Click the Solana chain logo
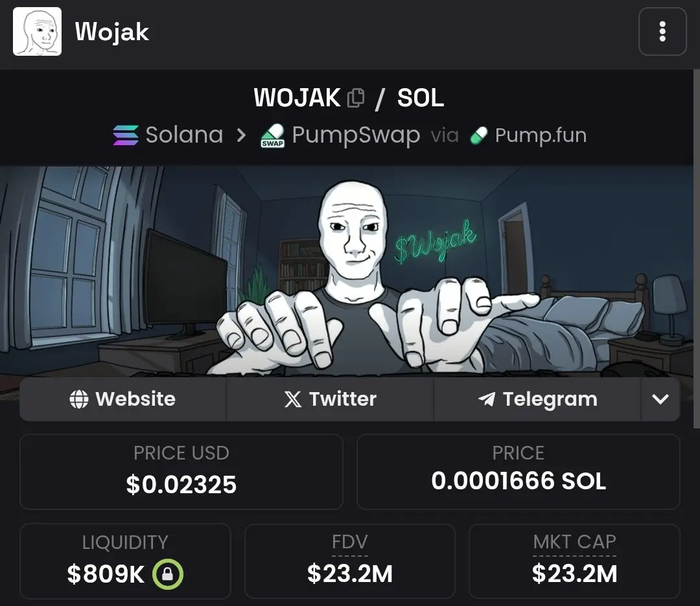The image size is (700, 606). click(126, 135)
